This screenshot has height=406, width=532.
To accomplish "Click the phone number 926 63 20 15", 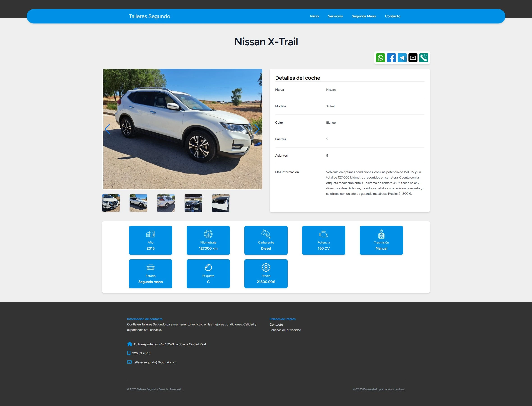I will click(141, 353).
